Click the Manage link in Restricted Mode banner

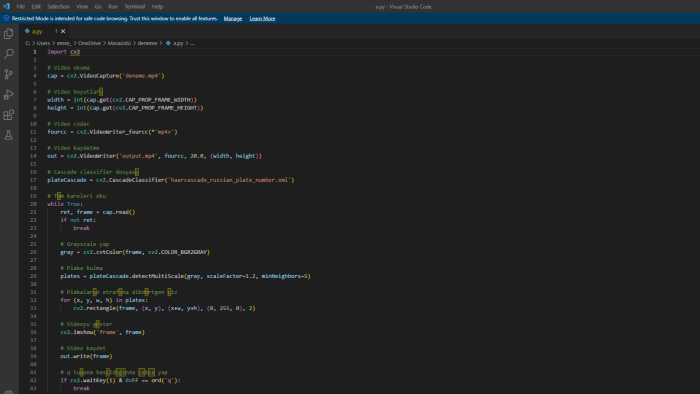click(x=233, y=18)
